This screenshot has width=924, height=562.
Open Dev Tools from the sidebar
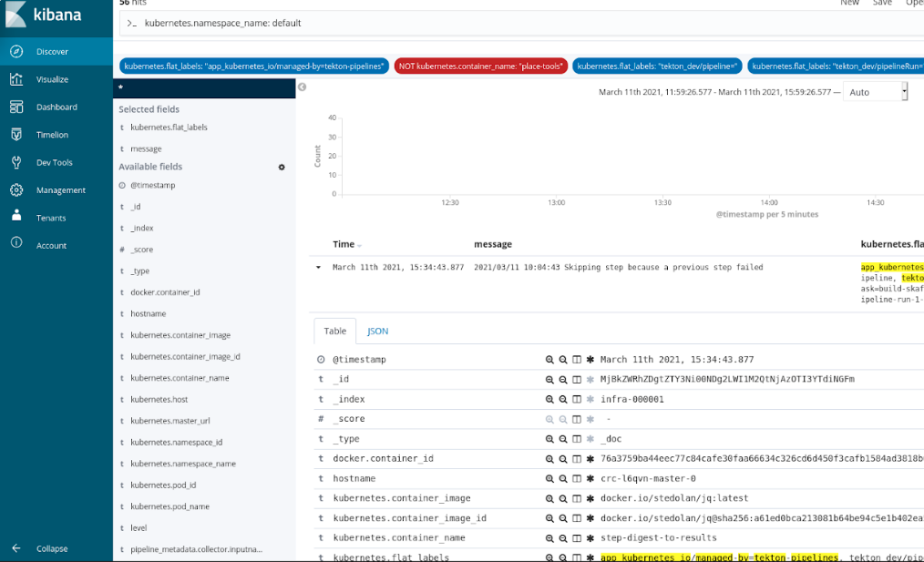click(x=54, y=163)
